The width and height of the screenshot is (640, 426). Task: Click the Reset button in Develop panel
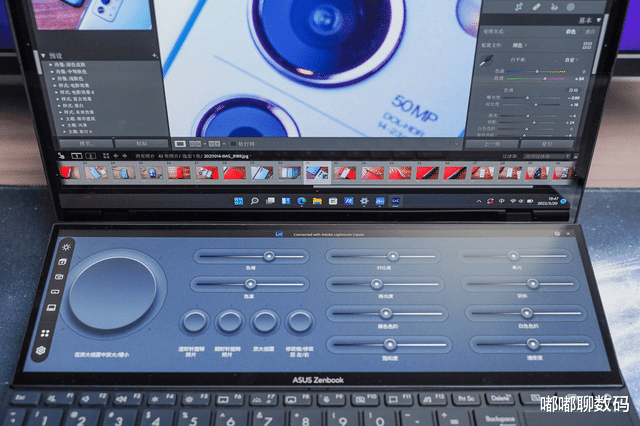coord(547,144)
